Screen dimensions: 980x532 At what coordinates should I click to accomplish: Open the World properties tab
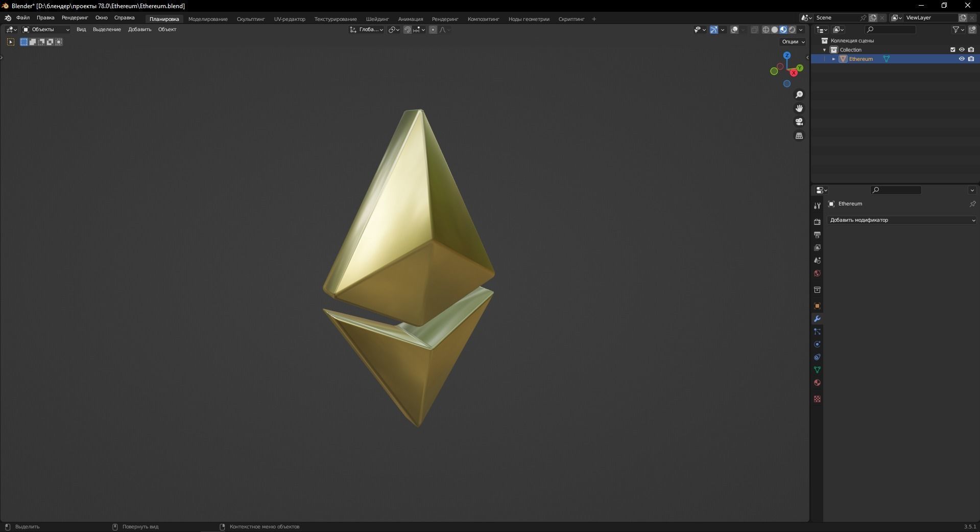point(817,273)
